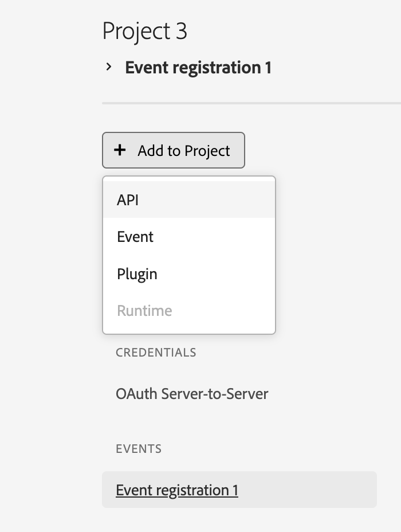Click the Add to Project text label

tap(184, 151)
